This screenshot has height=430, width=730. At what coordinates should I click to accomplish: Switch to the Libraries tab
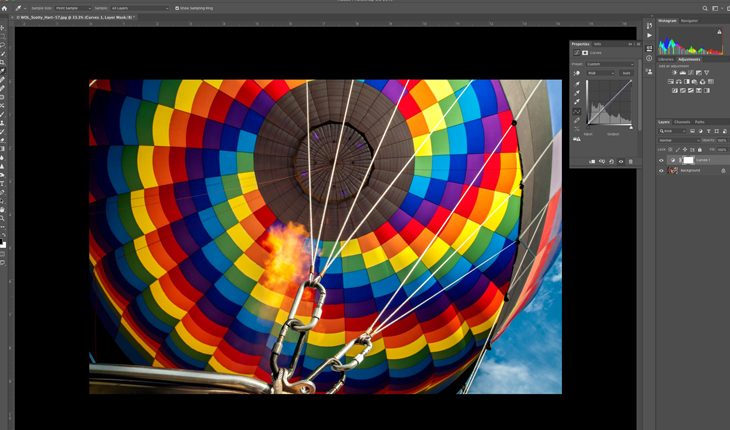click(666, 60)
